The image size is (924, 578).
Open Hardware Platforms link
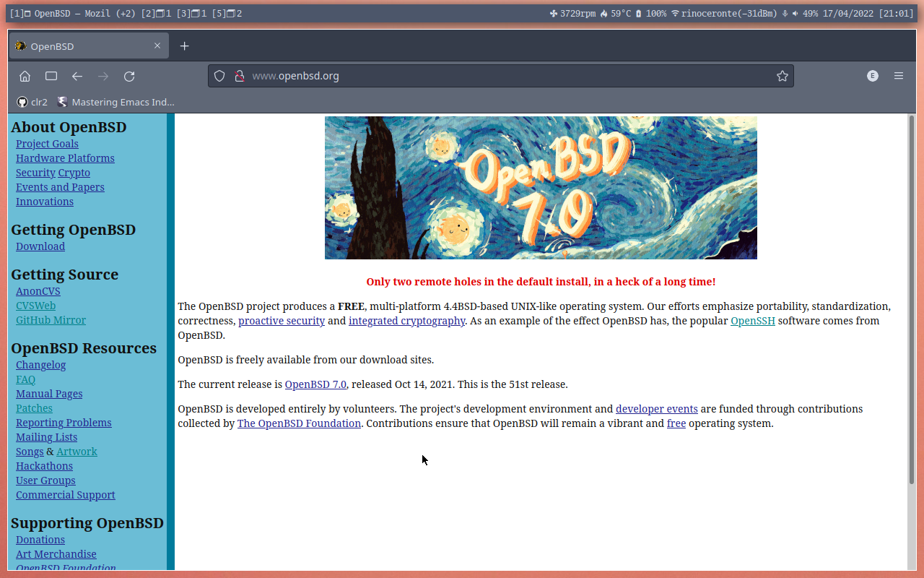pyautogui.click(x=65, y=158)
